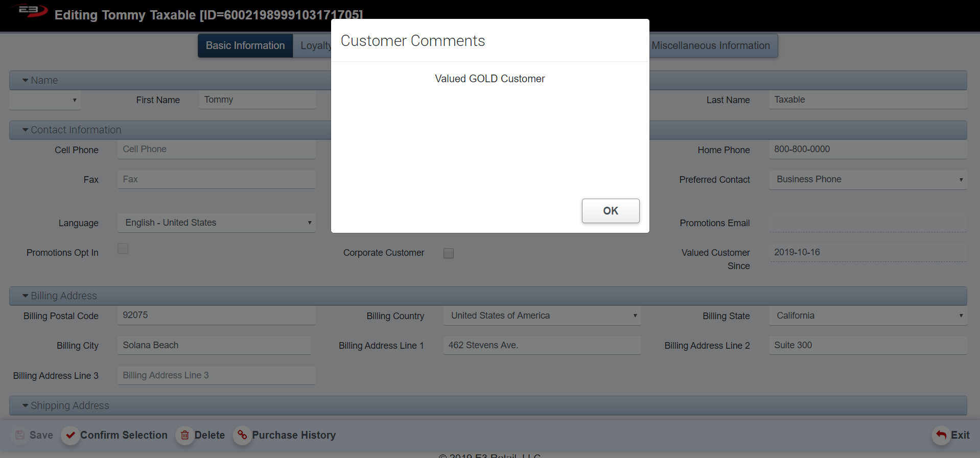Toggle the Promotions Opt In checkbox
Viewport: 980px width, 458px height.
tap(123, 249)
